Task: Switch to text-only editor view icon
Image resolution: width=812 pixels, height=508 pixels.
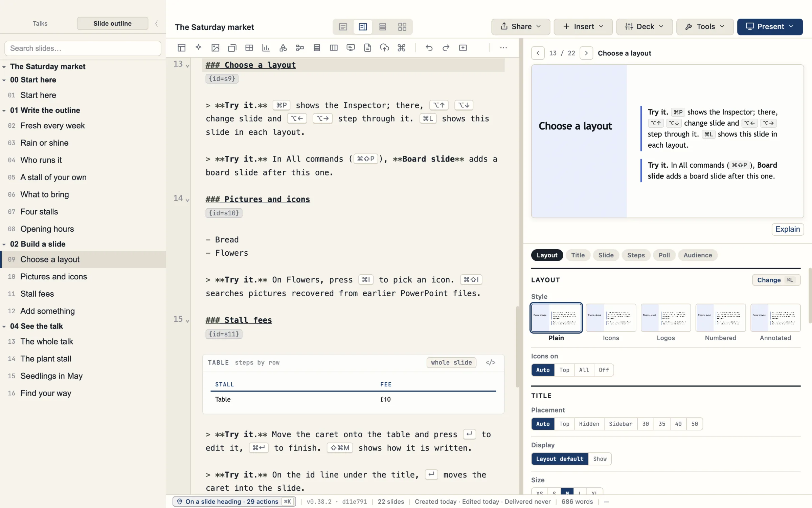Action: [x=343, y=27]
